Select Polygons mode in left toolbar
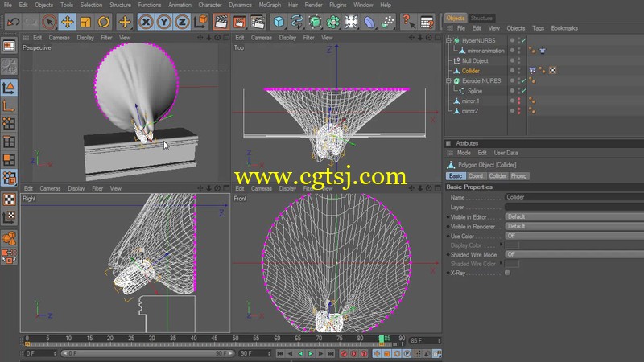The width and height of the screenshot is (644, 362). (9, 159)
